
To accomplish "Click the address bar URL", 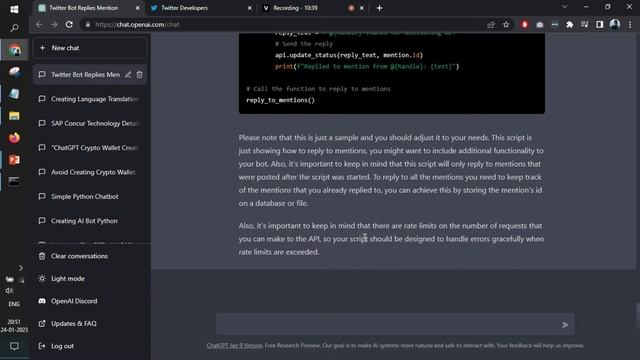I will click(x=137, y=24).
